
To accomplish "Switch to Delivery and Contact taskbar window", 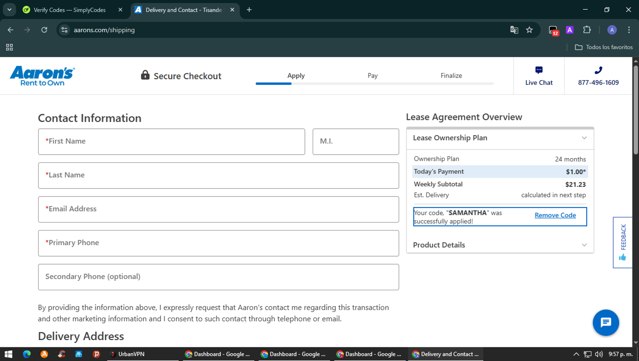I will tap(445, 354).
